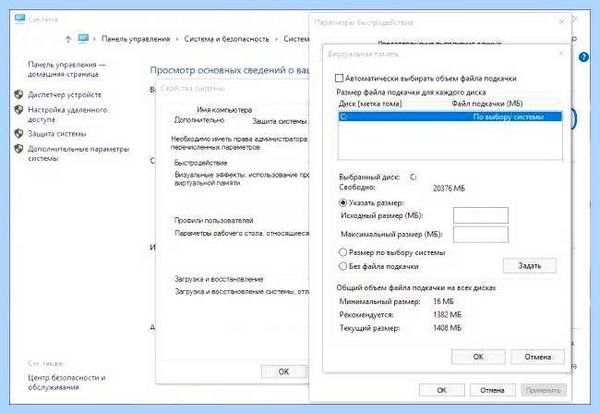Click the Задать button
600x414 pixels.
[x=530, y=266]
